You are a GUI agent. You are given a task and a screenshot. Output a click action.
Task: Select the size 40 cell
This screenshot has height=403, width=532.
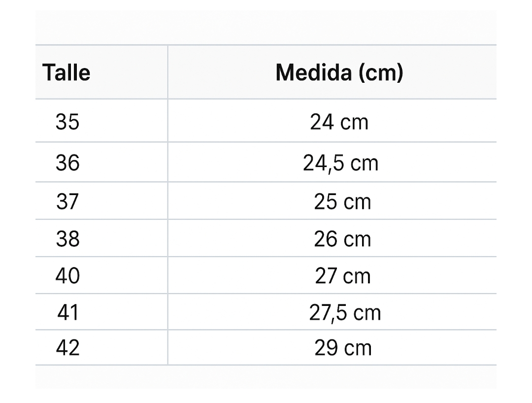pyautogui.click(x=67, y=275)
